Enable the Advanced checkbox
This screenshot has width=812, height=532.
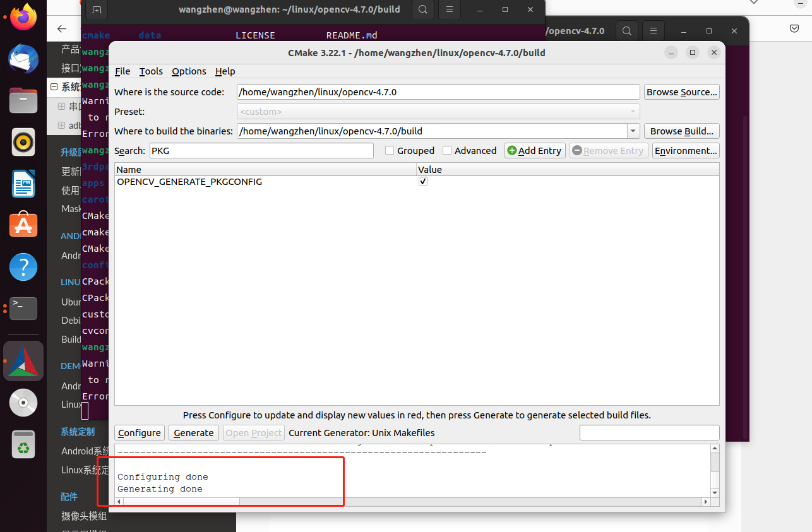447,150
